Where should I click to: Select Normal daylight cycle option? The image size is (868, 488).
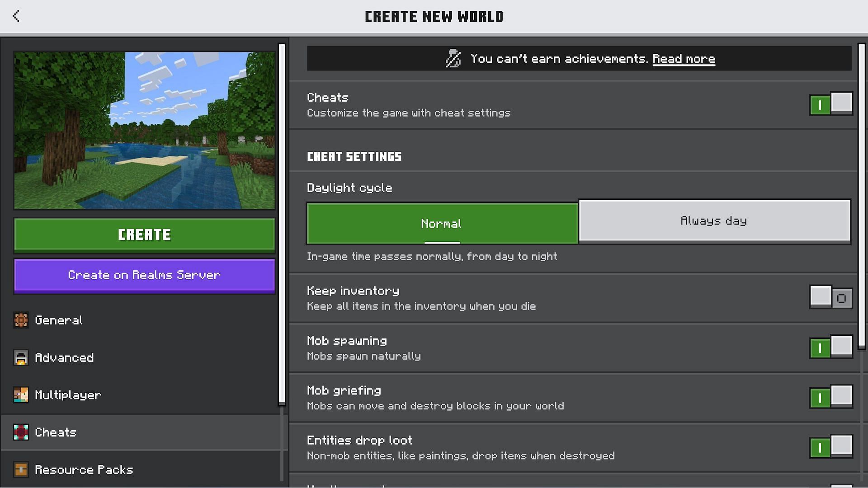[442, 224]
